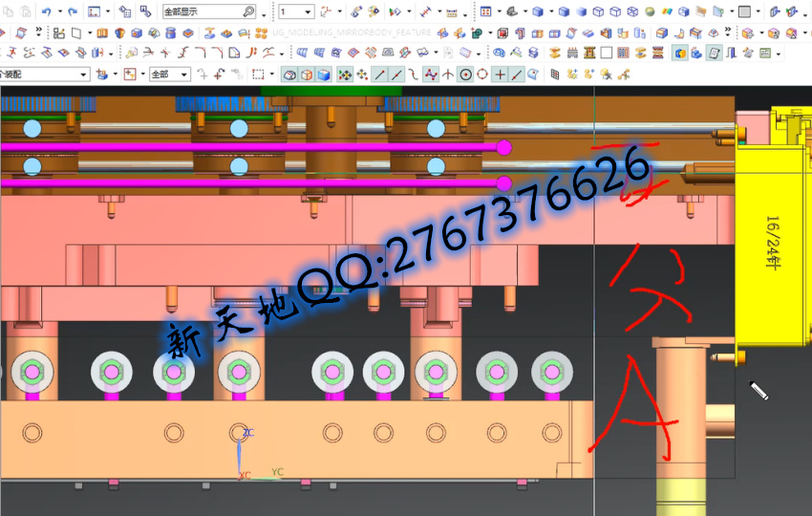Click the Face Analysis rainbow icon
The width and height of the screenshot is (812, 516).
(667, 12)
